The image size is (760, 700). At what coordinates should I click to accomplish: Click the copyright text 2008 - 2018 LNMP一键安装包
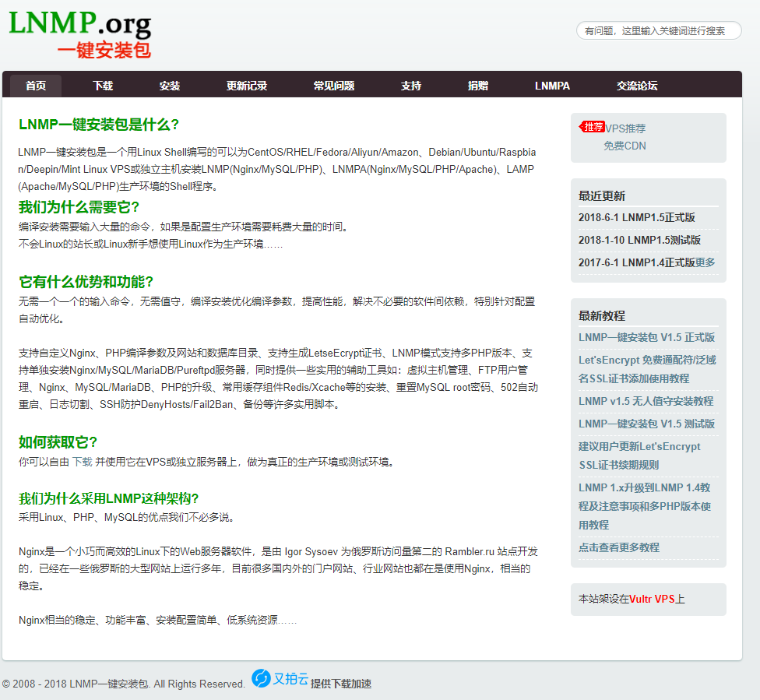[124, 684]
